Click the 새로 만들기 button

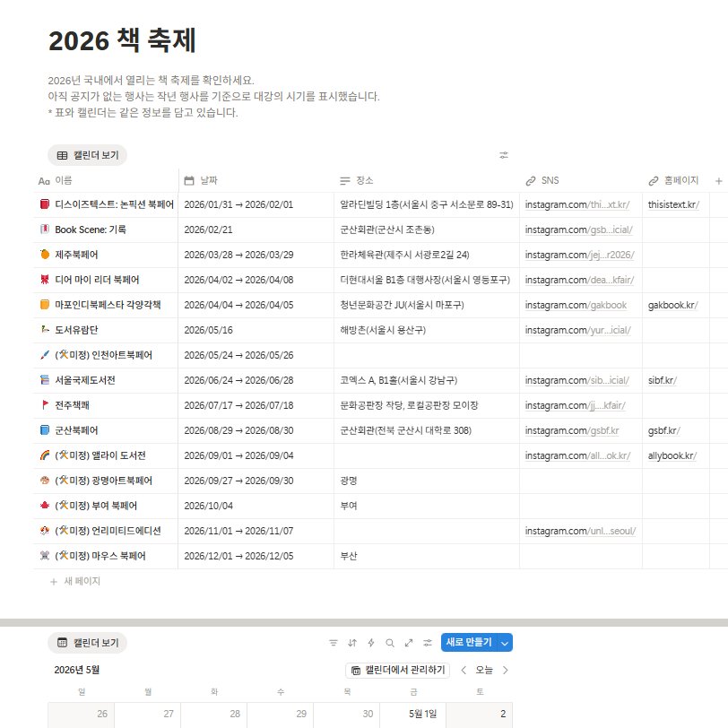point(469,643)
